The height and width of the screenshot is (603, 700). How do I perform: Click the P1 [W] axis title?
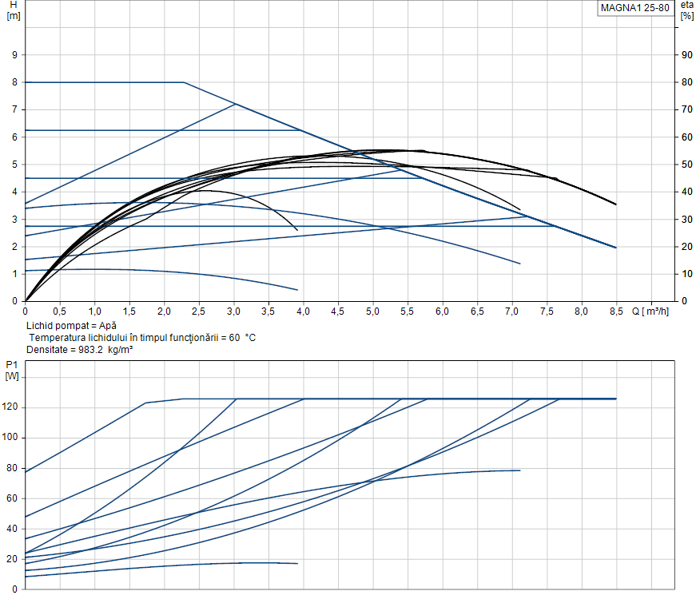pyautogui.click(x=12, y=370)
